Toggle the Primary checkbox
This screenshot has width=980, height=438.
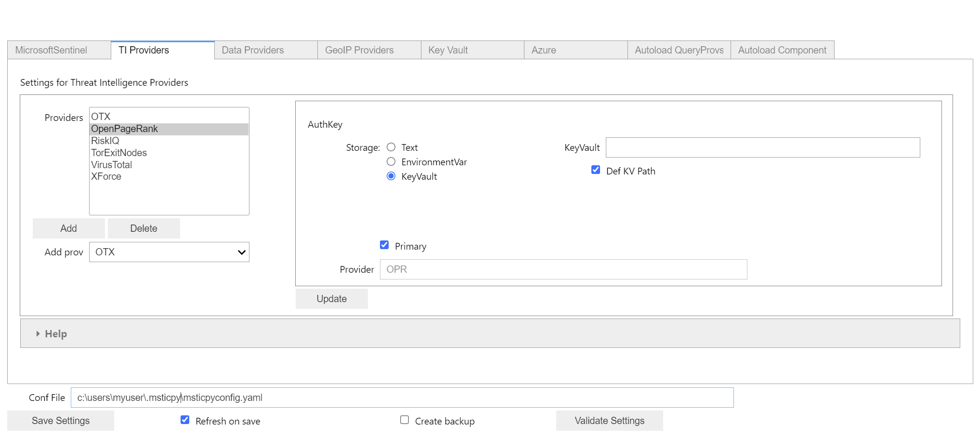point(384,245)
